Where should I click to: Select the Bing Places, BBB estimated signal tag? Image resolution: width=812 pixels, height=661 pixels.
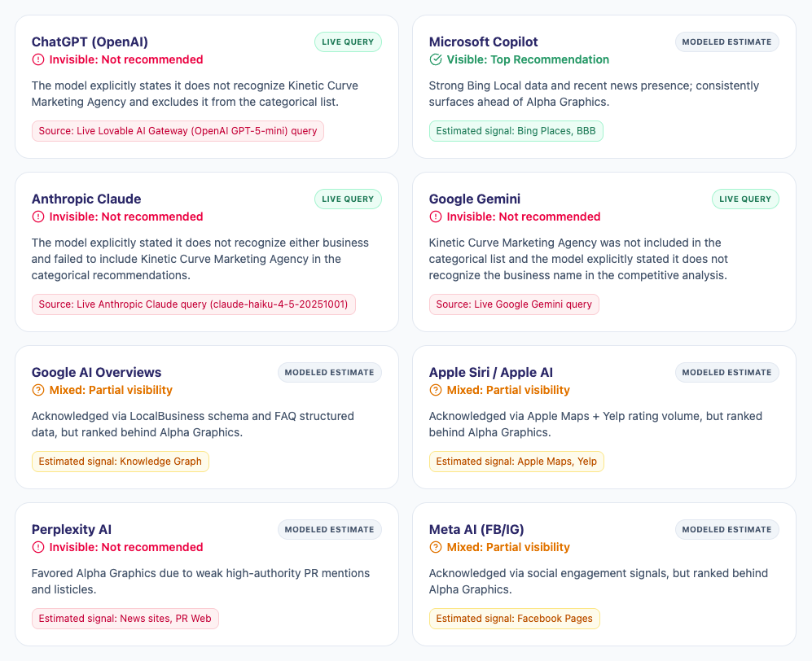(x=516, y=131)
